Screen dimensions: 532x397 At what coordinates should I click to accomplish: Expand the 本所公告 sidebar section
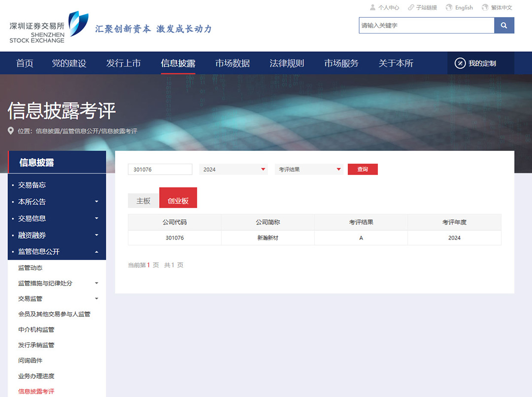pos(97,202)
